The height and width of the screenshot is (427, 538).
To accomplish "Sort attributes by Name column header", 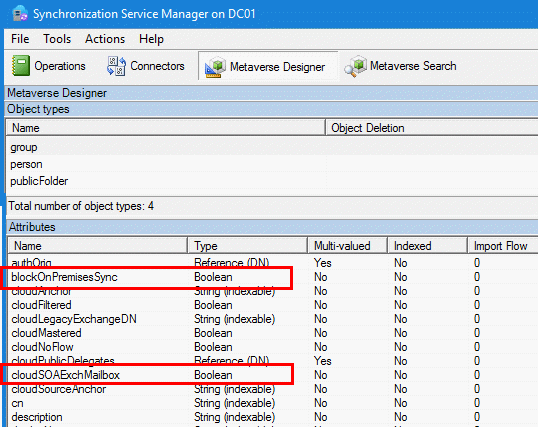I will tap(97, 246).
